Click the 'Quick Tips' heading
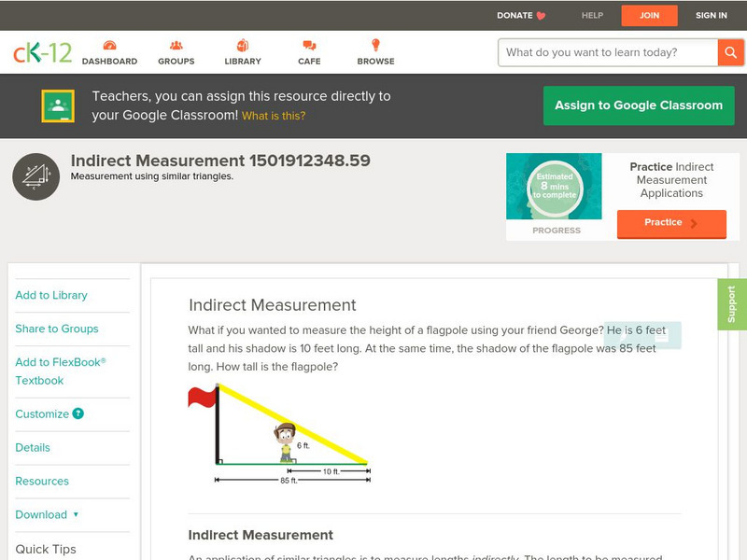Screen dimensions: 747x560 point(46,549)
